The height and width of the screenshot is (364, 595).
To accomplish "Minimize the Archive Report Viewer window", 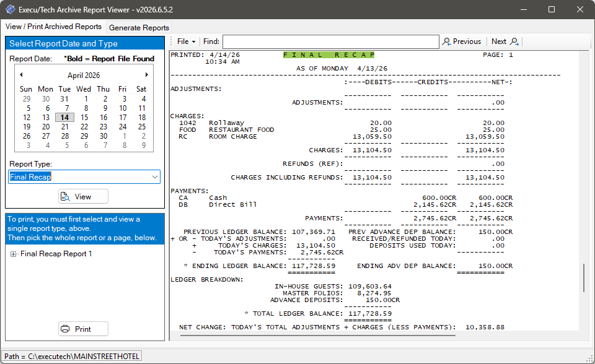I will (524, 9).
